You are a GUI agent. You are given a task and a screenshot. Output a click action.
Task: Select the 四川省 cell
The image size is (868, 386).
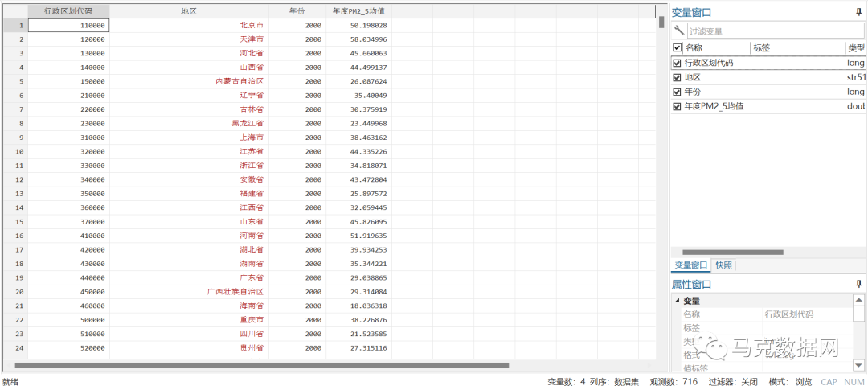(190, 334)
